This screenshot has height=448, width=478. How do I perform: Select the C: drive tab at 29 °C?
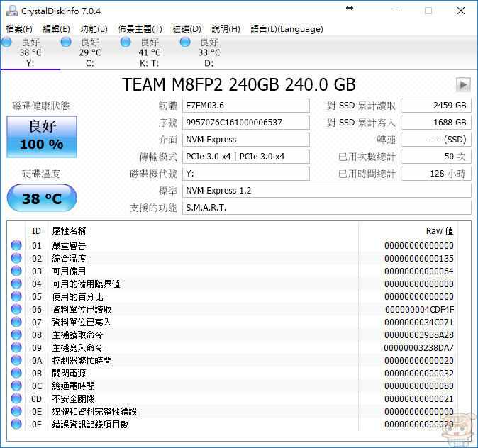click(x=90, y=52)
